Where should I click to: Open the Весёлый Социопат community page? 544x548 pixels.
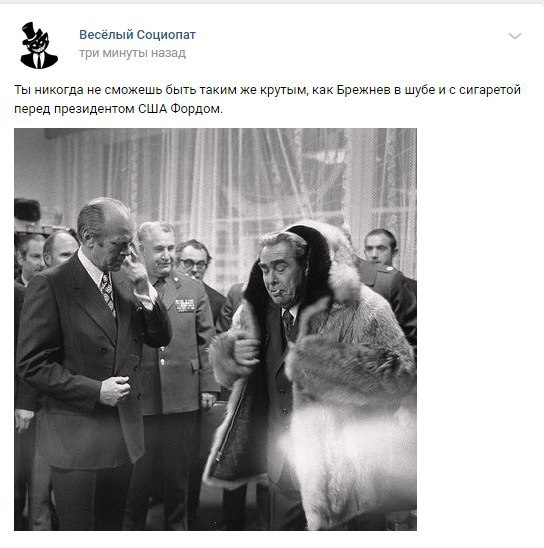click(x=137, y=35)
